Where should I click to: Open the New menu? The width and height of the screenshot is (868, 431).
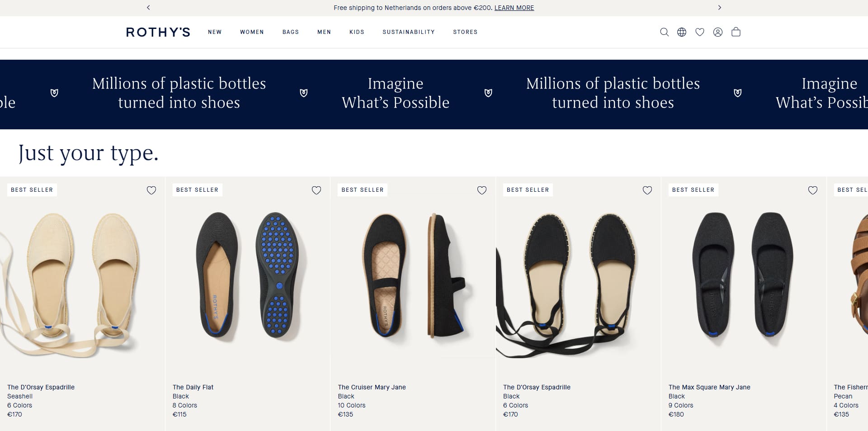tap(215, 32)
